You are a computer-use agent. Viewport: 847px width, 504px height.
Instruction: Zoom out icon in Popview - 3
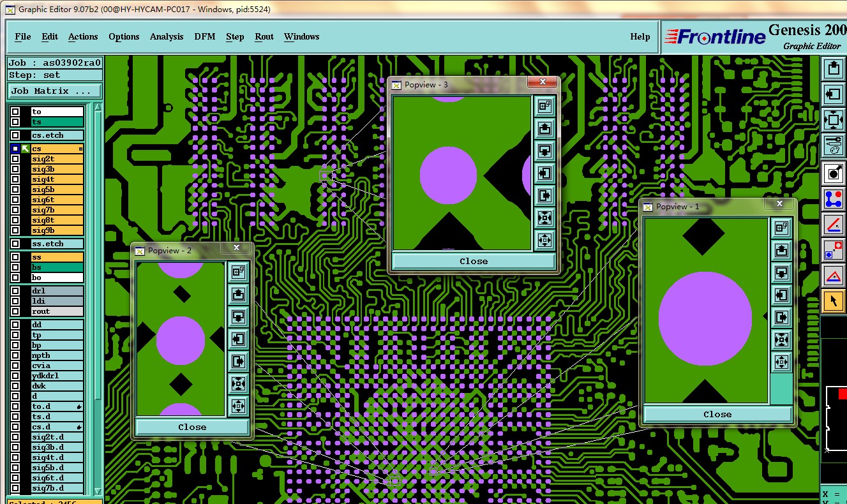point(544,240)
